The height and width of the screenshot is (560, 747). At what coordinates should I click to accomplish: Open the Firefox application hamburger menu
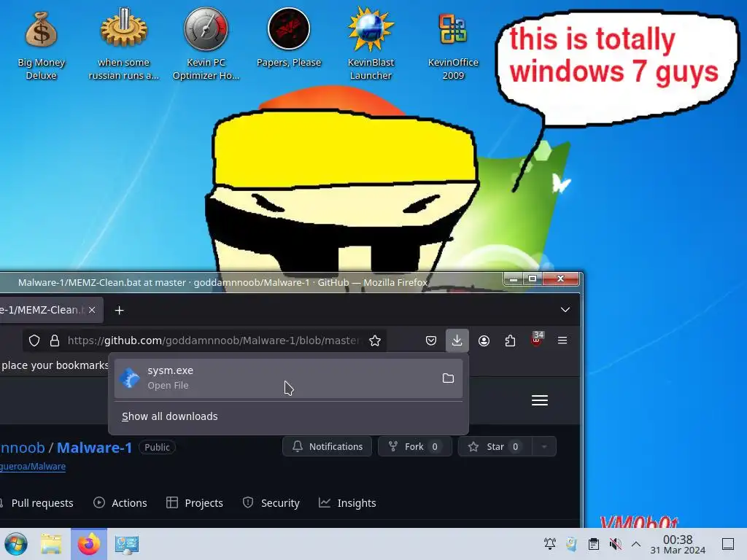point(562,341)
